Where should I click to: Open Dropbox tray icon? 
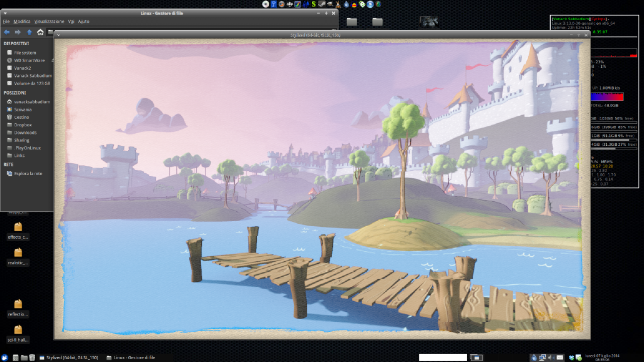[571, 358]
